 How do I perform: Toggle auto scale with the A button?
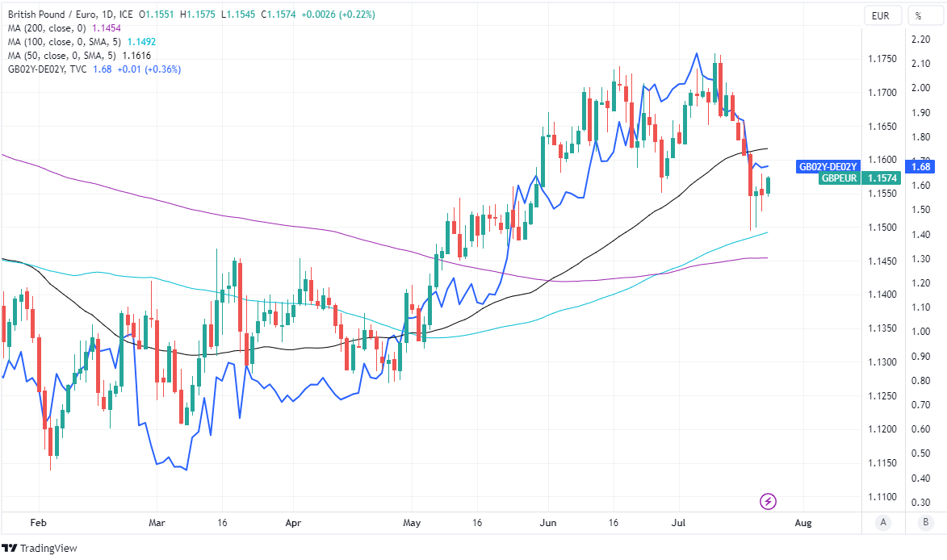pos(884,522)
